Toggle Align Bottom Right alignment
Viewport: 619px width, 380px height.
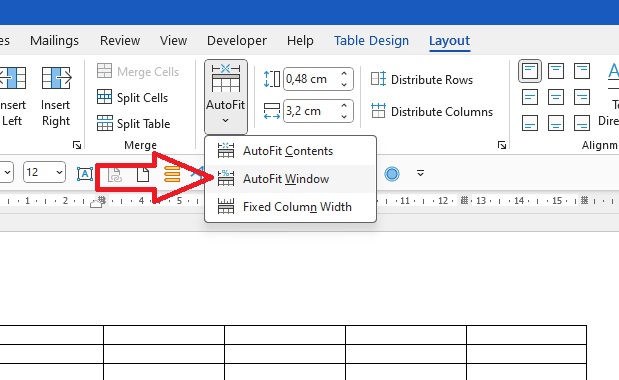(x=581, y=123)
